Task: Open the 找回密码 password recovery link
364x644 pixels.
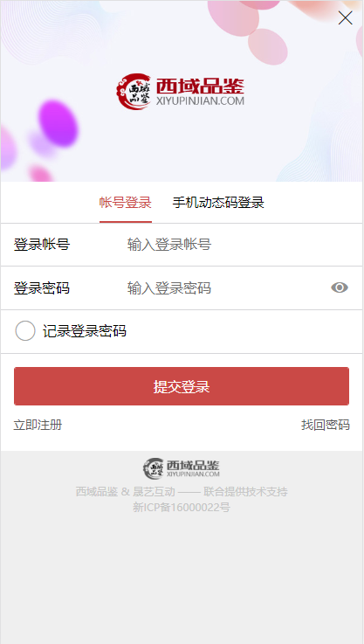Action: (326, 425)
